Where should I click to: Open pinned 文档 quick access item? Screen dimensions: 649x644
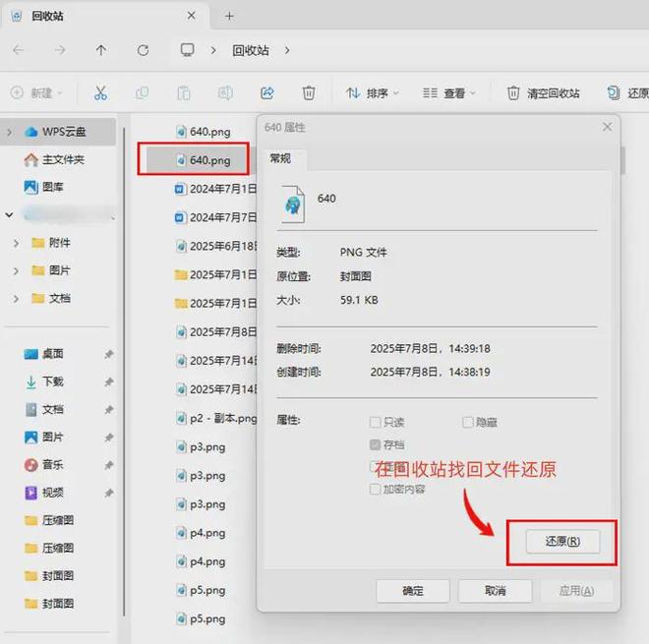(44, 409)
